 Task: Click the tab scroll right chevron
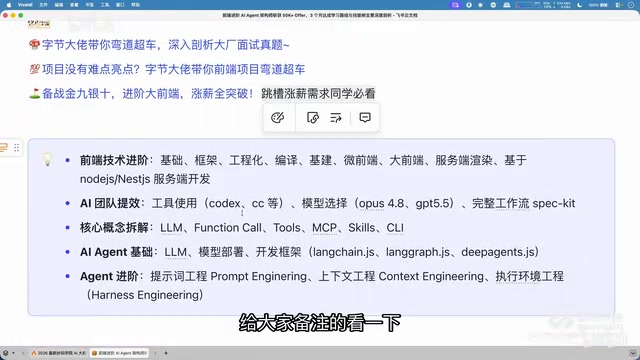tap(155, 353)
